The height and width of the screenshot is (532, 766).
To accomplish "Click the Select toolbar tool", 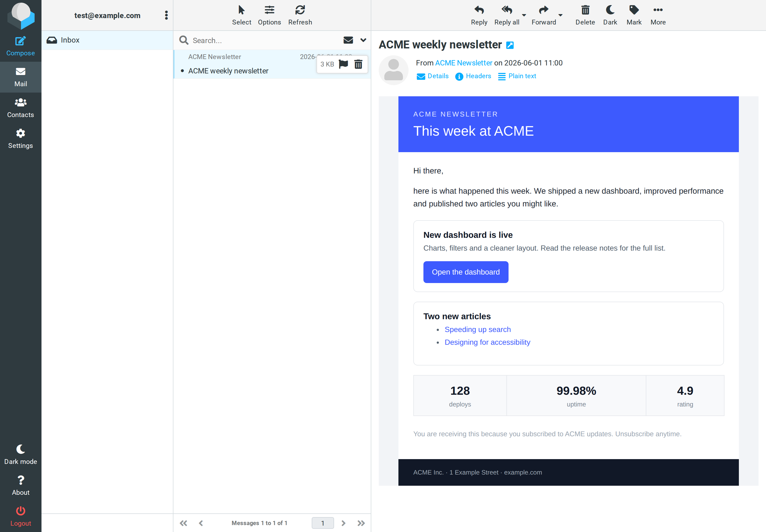I will click(241, 15).
